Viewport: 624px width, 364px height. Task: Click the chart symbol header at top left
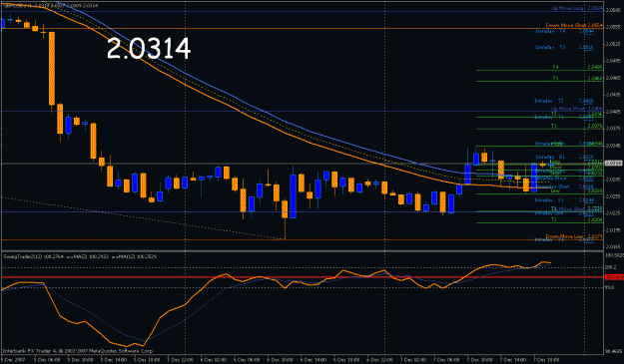coord(51,6)
